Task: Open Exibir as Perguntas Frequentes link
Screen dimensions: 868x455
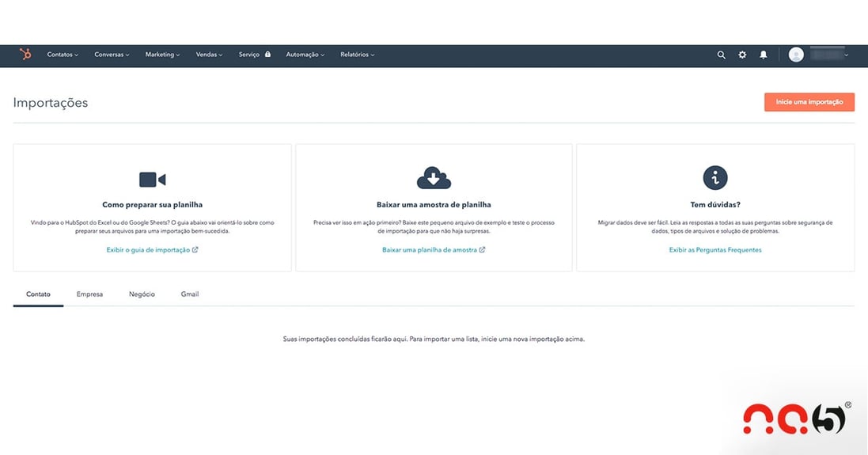Action: click(x=715, y=250)
